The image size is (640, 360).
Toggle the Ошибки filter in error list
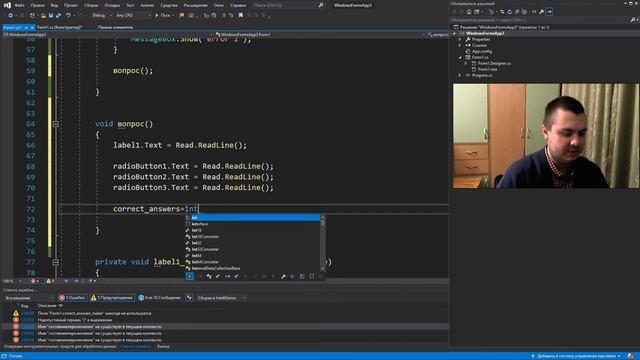click(72, 298)
